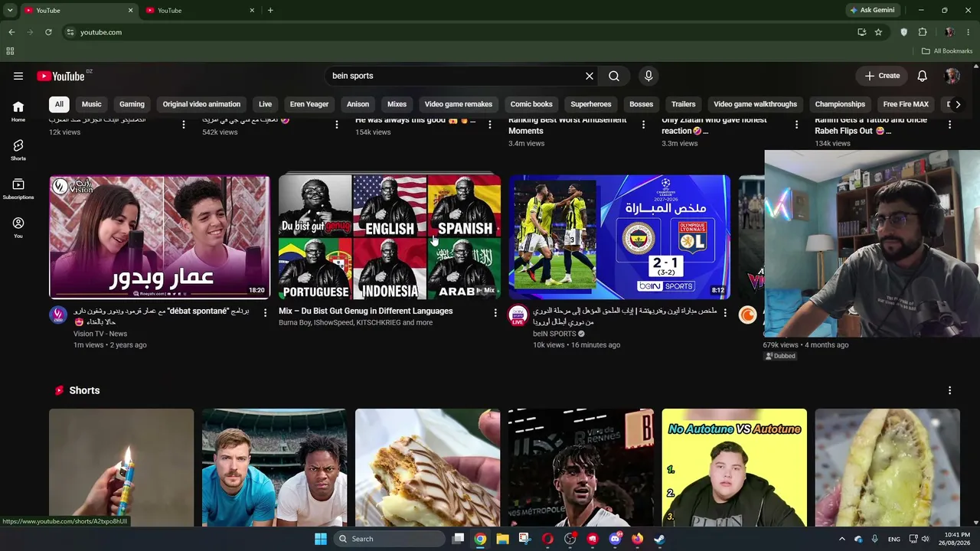Select the Comic books chip
This screenshot has width=980, height=551.
pos(531,104)
